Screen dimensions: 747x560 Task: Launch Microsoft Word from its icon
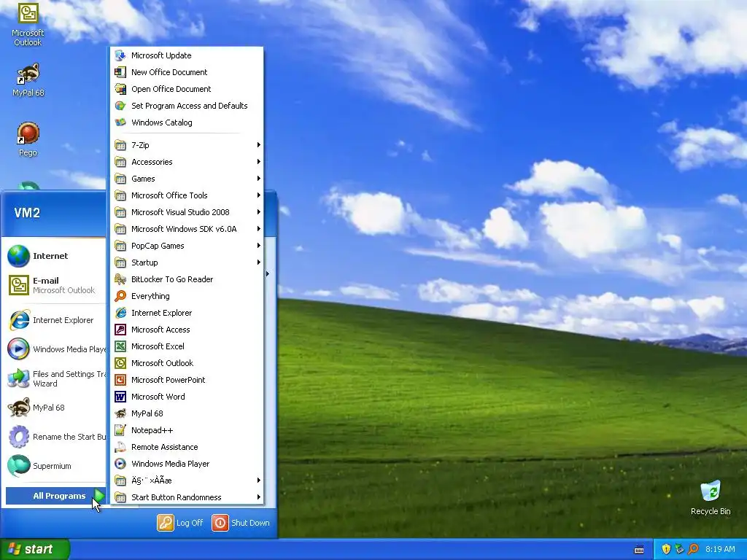120,397
